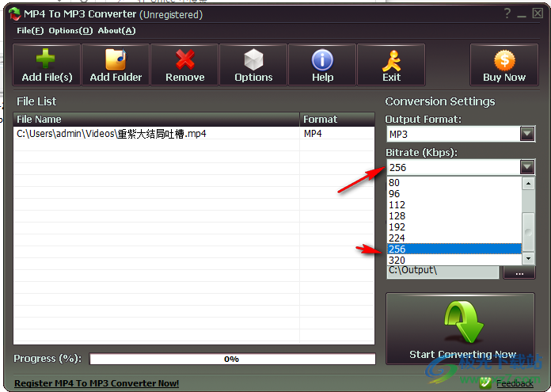Image resolution: width=551 pixels, height=392 pixels.
Task: Close the MP4 To MP3 Converter window
Action: [538, 13]
